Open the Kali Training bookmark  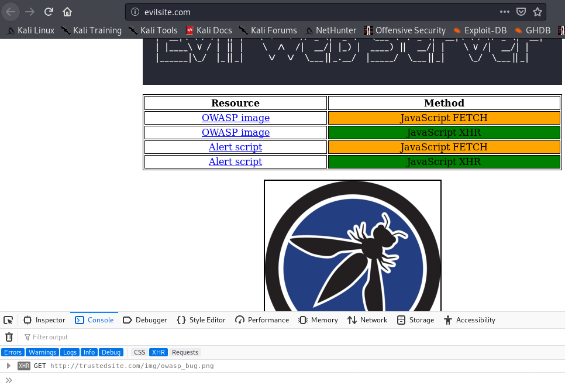pyautogui.click(x=91, y=30)
